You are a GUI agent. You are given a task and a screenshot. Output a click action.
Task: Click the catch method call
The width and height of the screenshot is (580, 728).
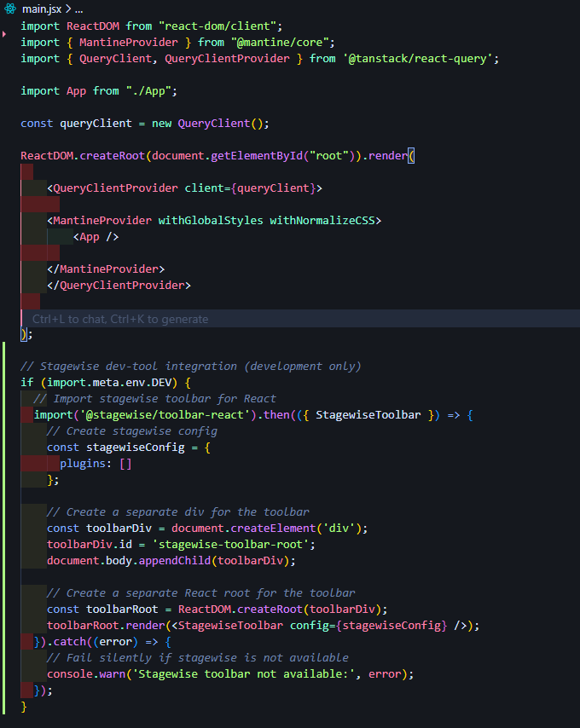(70, 642)
